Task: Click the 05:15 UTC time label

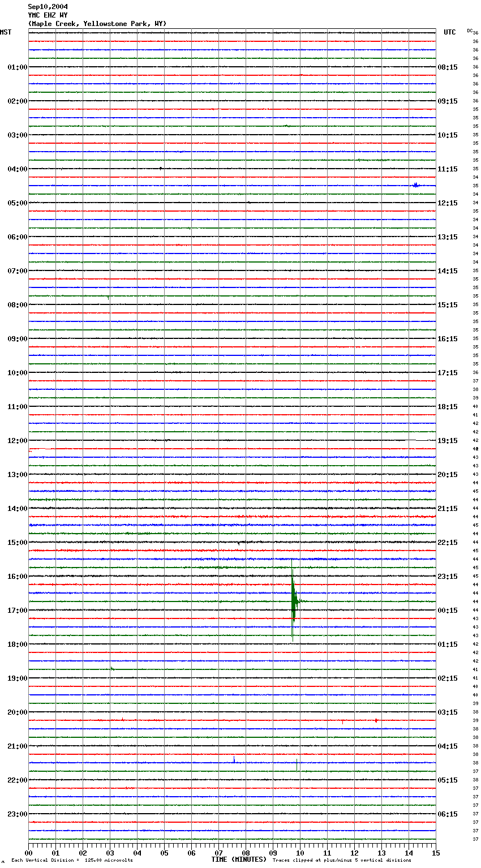Action: click(448, 780)
